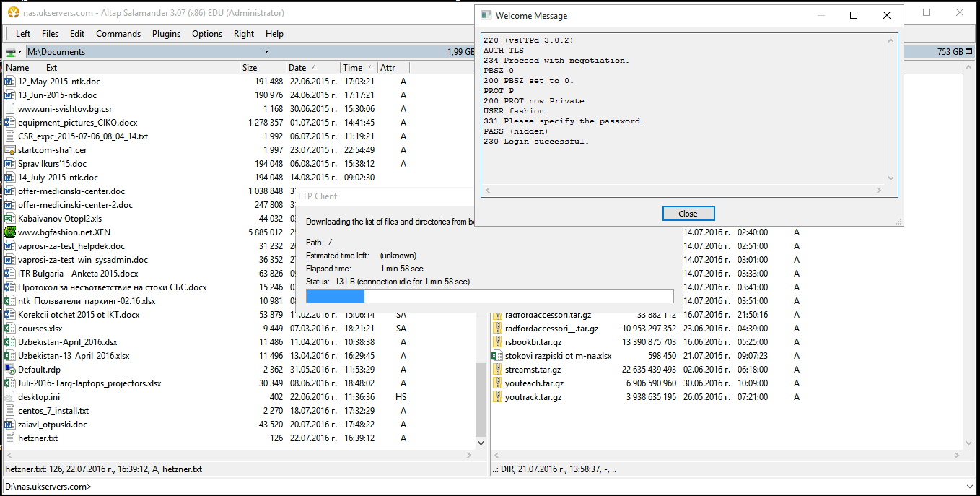This screenshot has width=980, height=496.
Task: Click the hetzner.txt text file icon
Action: (10, 438)
